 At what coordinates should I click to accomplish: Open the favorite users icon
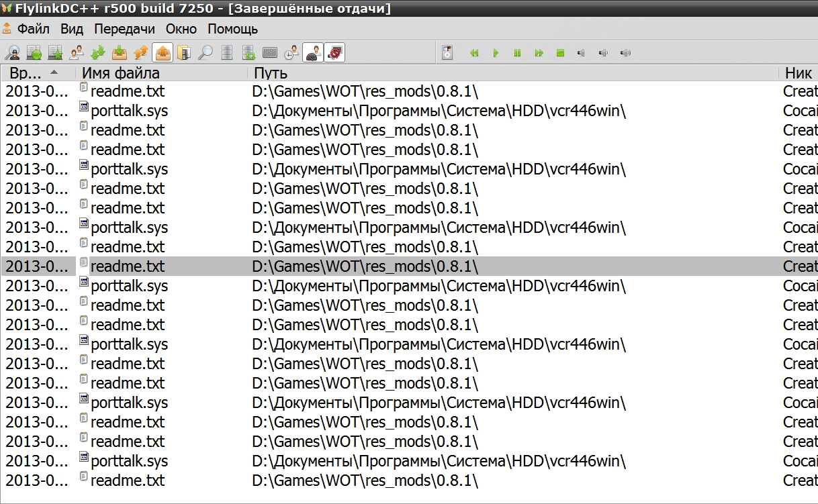[x=77, y=52]
